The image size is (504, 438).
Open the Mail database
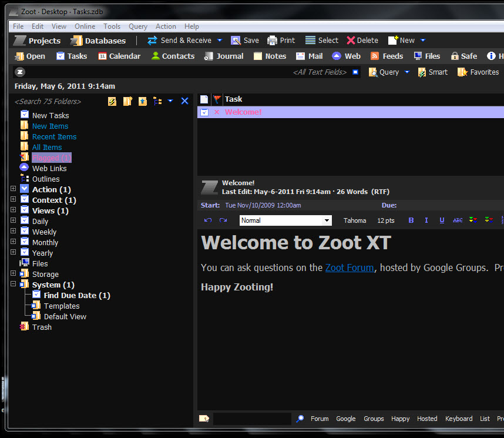click(309, 56)
